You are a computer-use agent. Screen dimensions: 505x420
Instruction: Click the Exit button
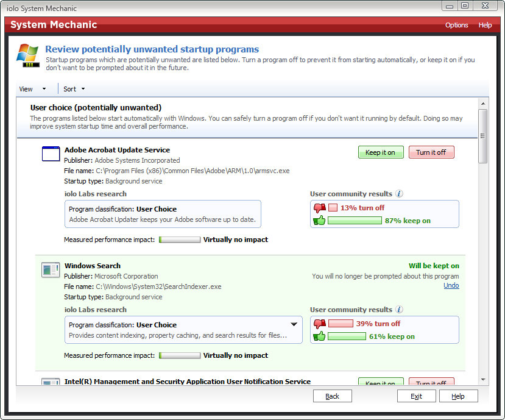[x=417, y=396]
